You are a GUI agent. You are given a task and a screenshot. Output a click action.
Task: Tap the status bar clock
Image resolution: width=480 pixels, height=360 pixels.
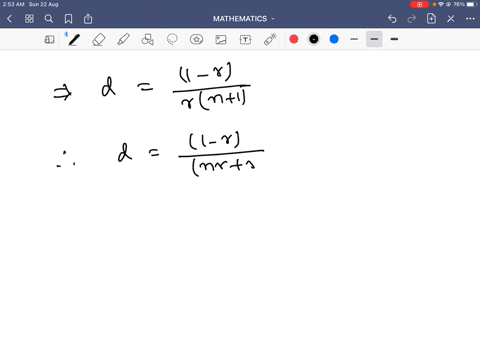pyautogui.click(x=13, y=4)
